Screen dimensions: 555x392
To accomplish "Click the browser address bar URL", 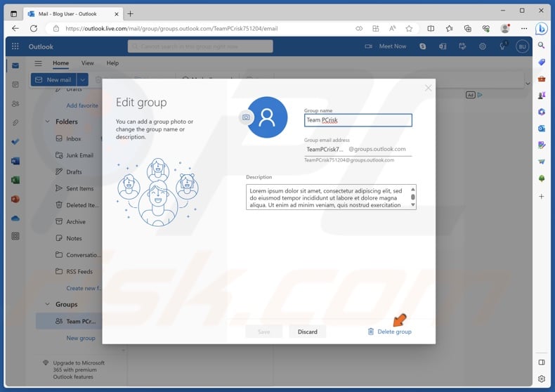I will click(x=171, y=29).
